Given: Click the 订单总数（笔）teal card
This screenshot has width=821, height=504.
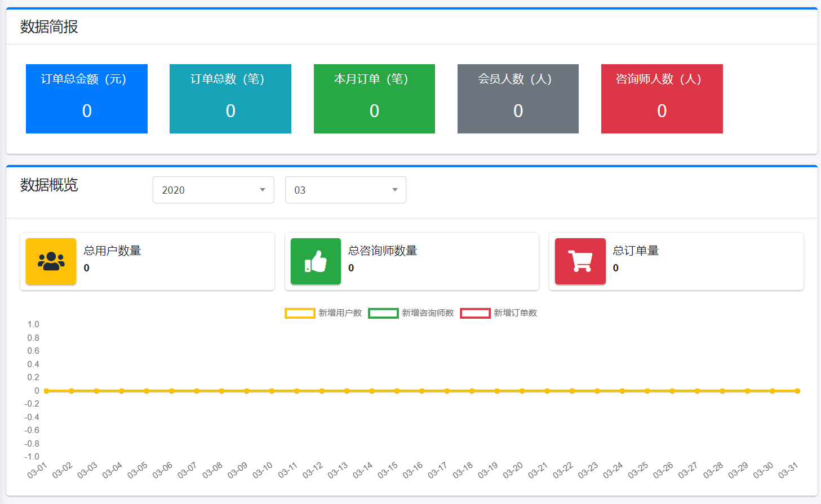Looking at the screenshot, I should 230,99.
